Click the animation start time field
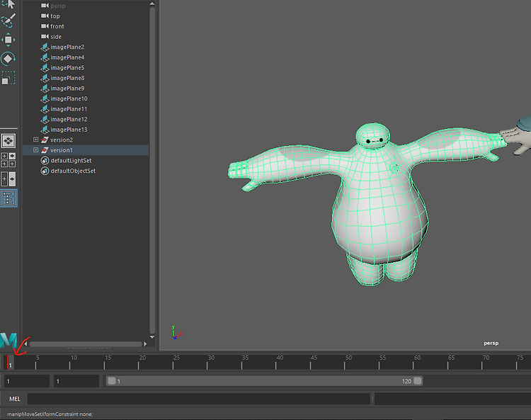 coord(27,381)
